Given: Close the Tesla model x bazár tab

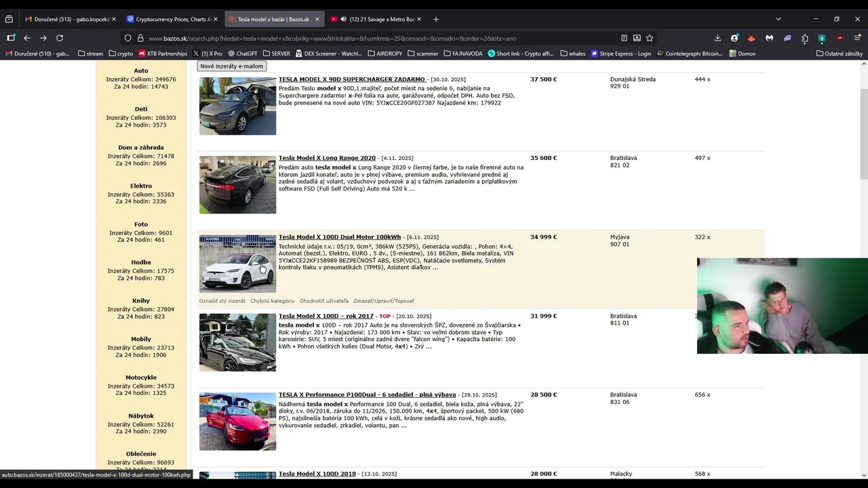Looking at the screenshot, I should tap(317, 19).
